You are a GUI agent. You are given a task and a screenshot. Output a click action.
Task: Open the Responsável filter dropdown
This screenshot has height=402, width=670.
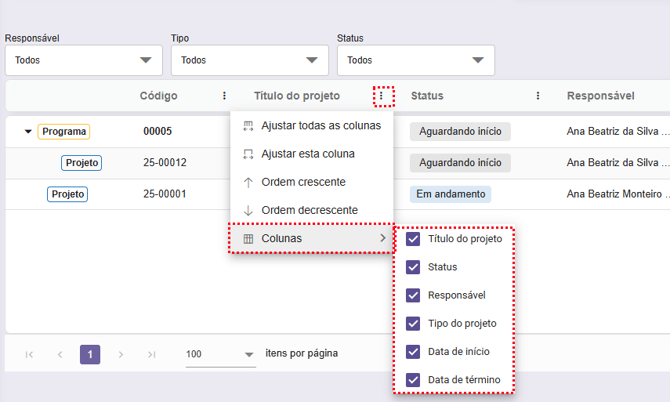pos(82,60)
